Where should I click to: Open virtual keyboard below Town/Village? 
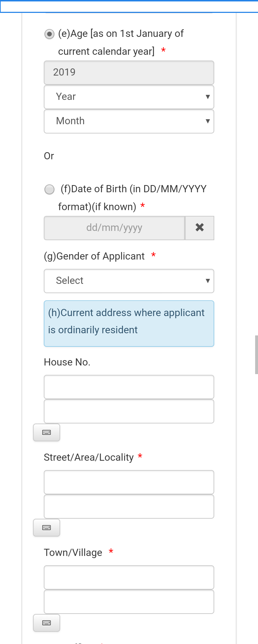tap(47, 623)
